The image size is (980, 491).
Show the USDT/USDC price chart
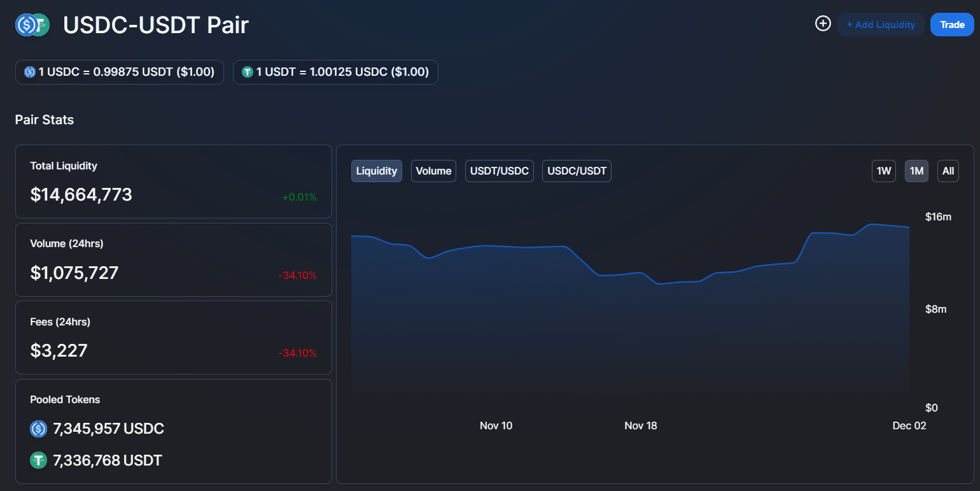[500, 171]
